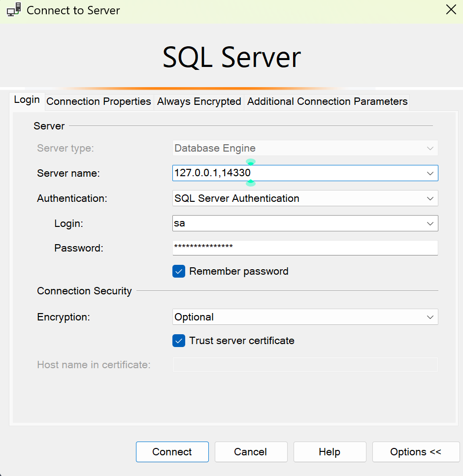Viewport: 463px width, 476px height.
Task: Click the Host name in certificate field
Action: pyautogui.click(x=305, y=364)
